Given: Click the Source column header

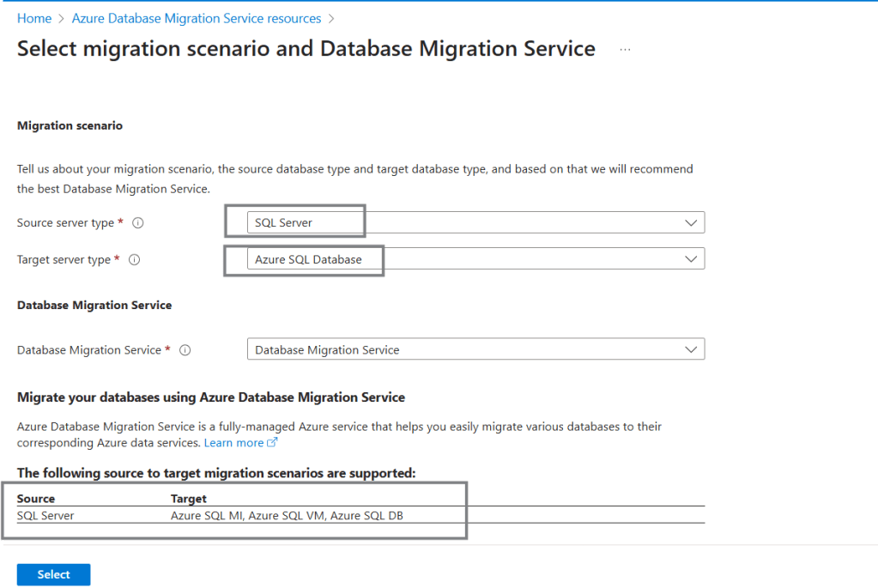Looking at the screenshot, I should 36,499.
